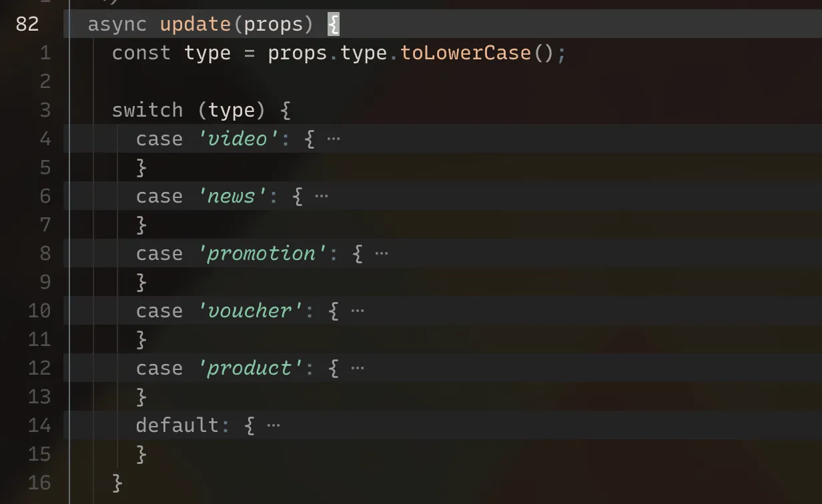
Task: Expand the folded 'news' case ellipsis
Action: pyautogui.click(x=322, y=197)
